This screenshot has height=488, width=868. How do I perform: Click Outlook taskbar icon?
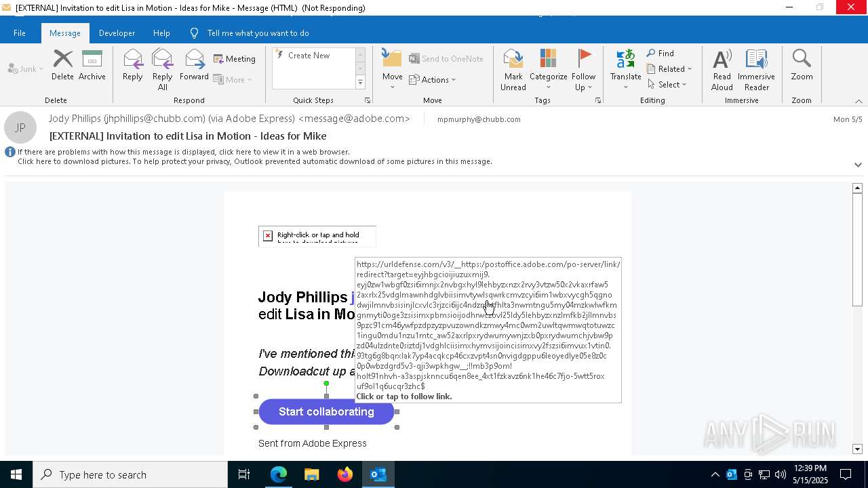tap(378, 474)
